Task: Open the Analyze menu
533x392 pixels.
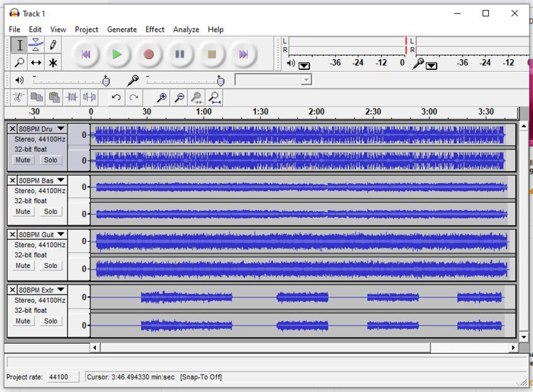Action: pyautogui.click(x=186, y=29)
